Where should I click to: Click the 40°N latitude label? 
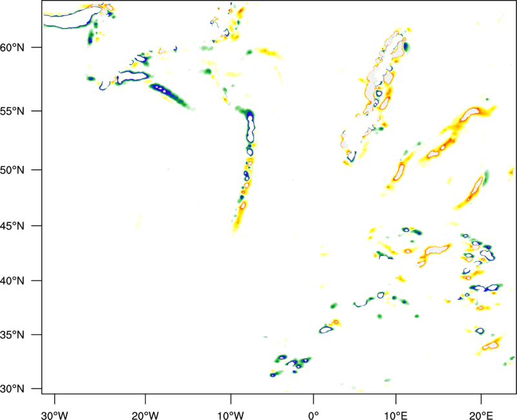(12, 281)
